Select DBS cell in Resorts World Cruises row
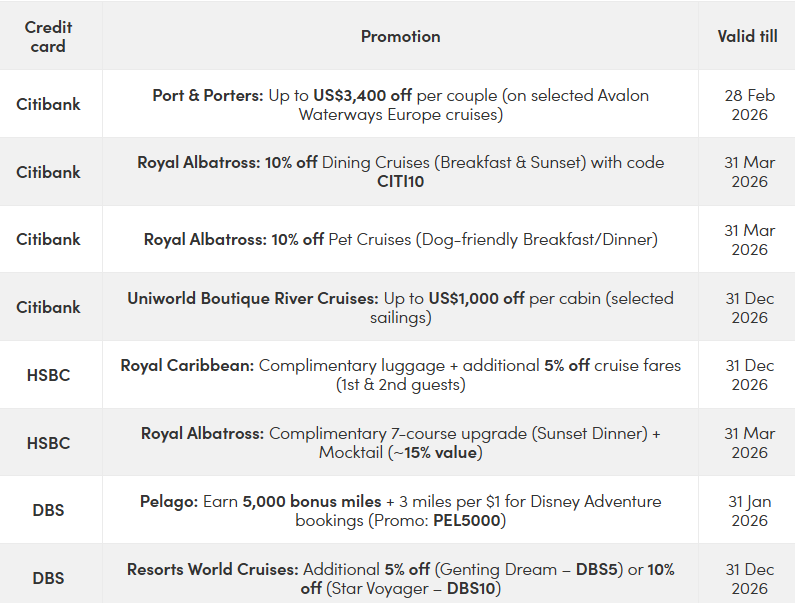 pos(48,578)
